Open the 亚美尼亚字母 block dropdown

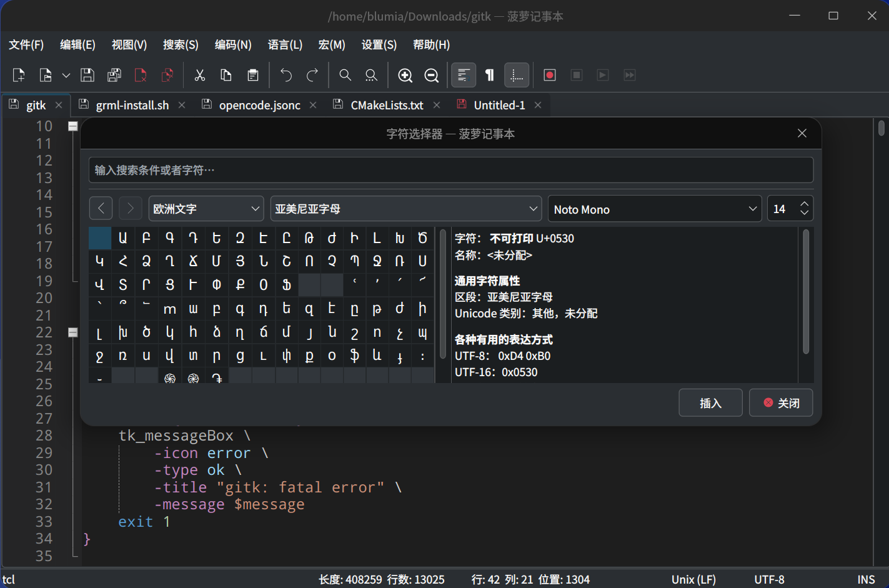pyautogui.click(x=406, y=209)
